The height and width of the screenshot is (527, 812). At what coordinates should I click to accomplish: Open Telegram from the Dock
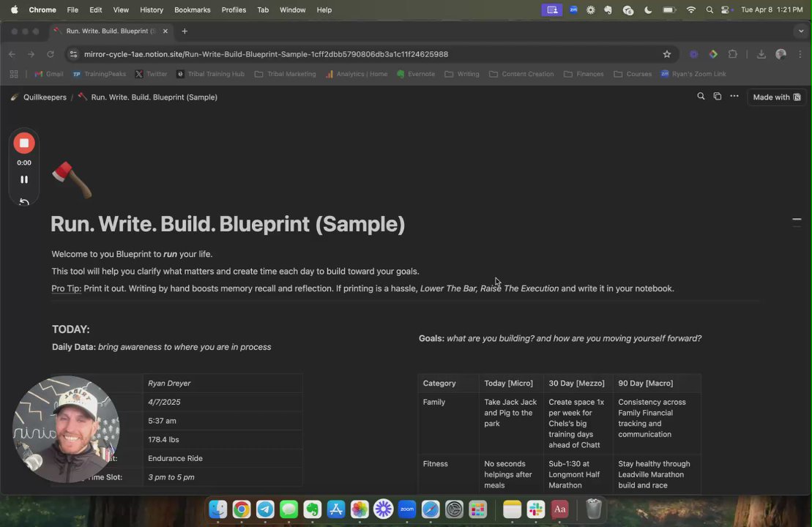pos(265,509)
